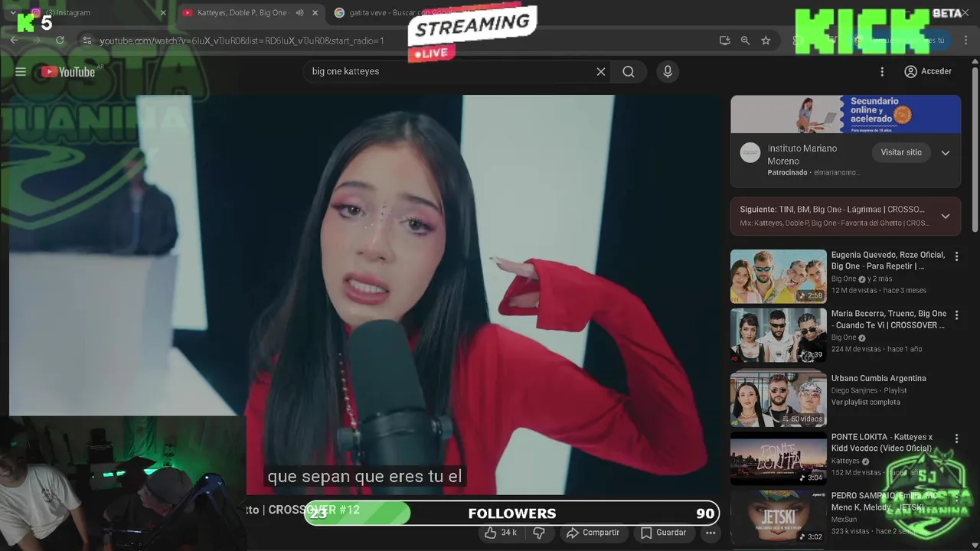Dislike the video
The image size is (980, 551).
coord(539,533)
